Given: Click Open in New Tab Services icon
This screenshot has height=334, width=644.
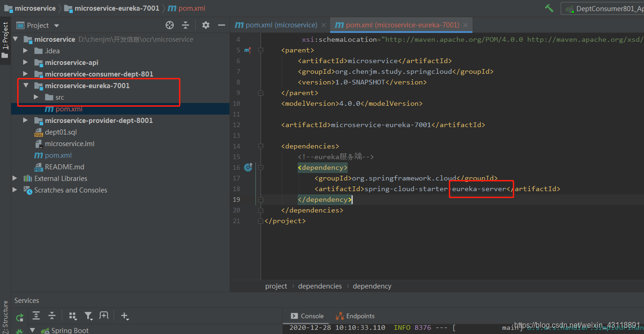Looking at the screenshot, I should tap(104, 316).
